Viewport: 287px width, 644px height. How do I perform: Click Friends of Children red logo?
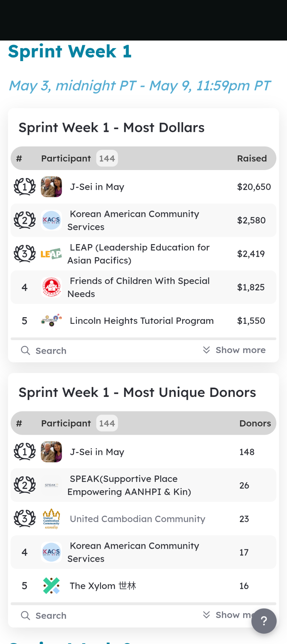51,287
